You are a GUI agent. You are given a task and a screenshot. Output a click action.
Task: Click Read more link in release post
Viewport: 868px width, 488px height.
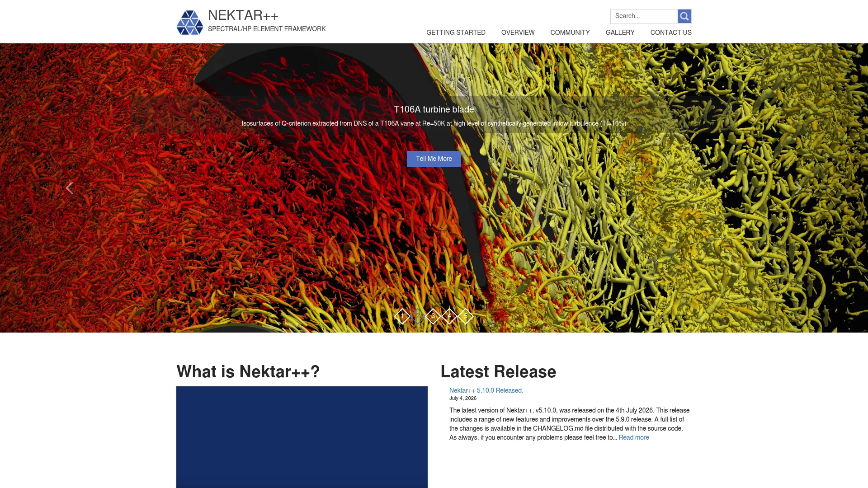(x=634, y=437)
